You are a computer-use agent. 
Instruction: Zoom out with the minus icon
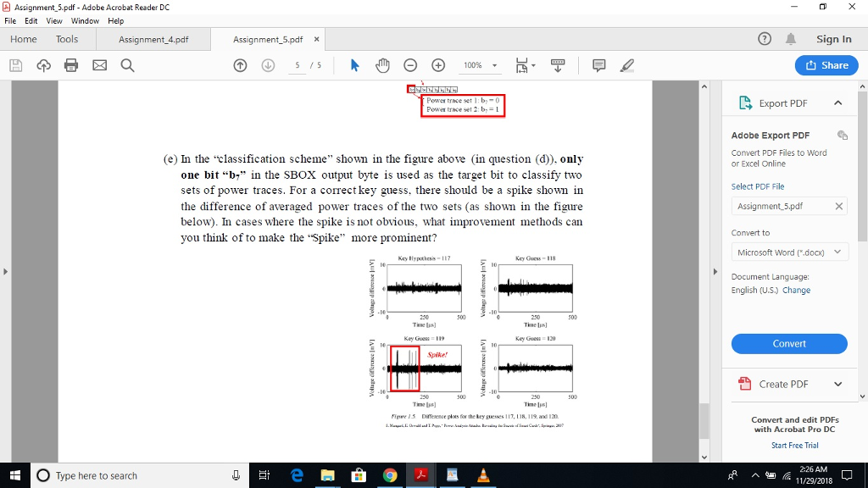(x=410, y=64)
